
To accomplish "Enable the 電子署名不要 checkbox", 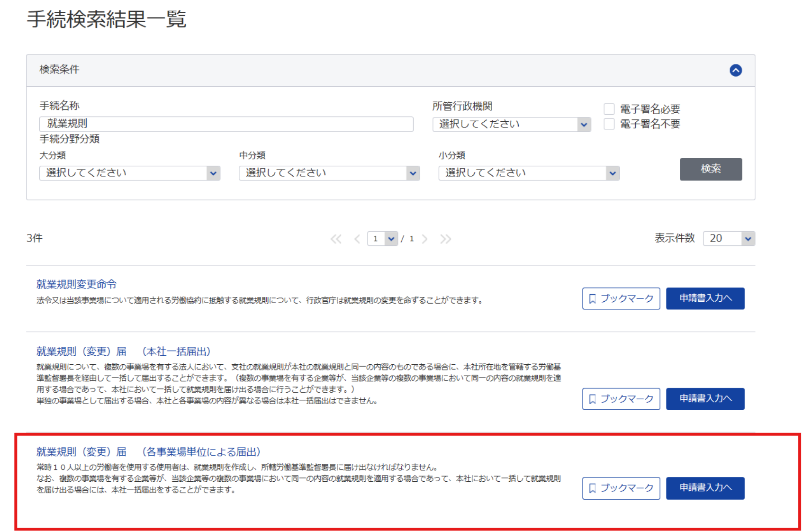I will [x=609, y=124].
